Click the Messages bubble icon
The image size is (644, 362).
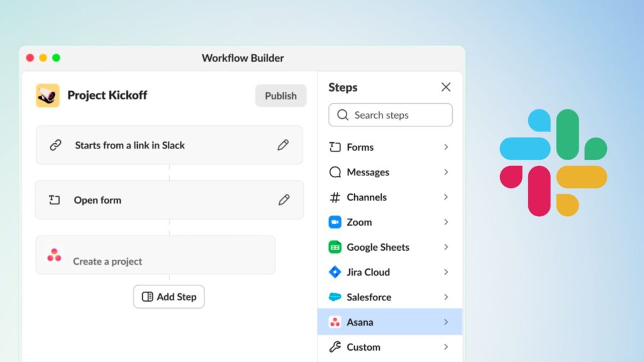click(335, 172)
